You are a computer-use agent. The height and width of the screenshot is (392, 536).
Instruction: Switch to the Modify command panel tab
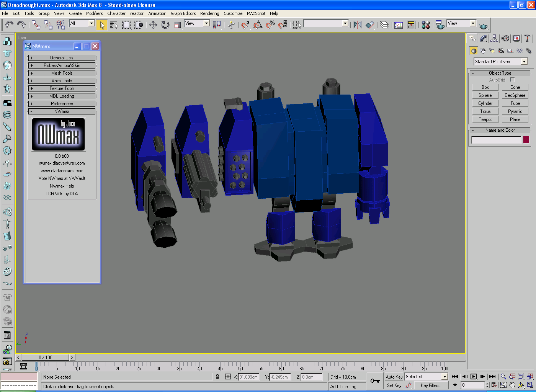(483, 38)
